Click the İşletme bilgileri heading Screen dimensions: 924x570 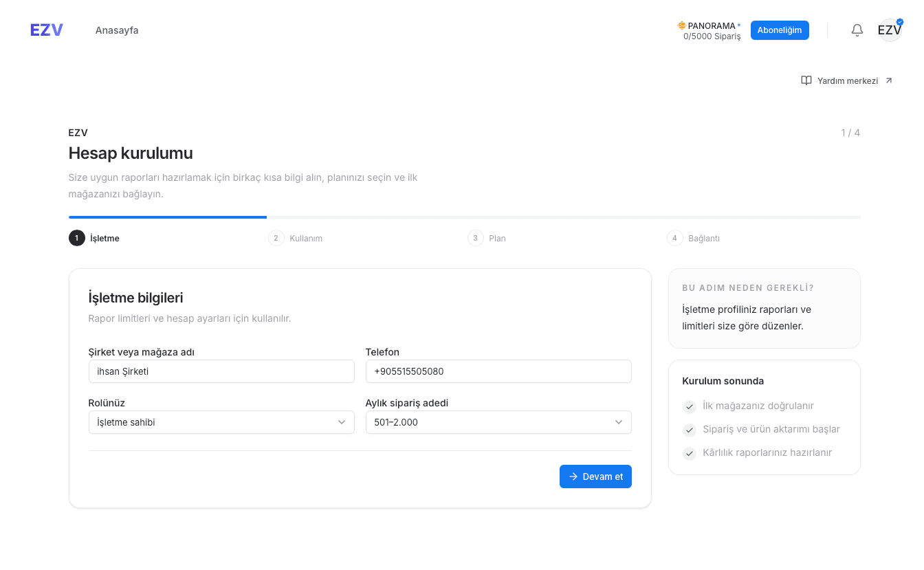click(135, 298)
